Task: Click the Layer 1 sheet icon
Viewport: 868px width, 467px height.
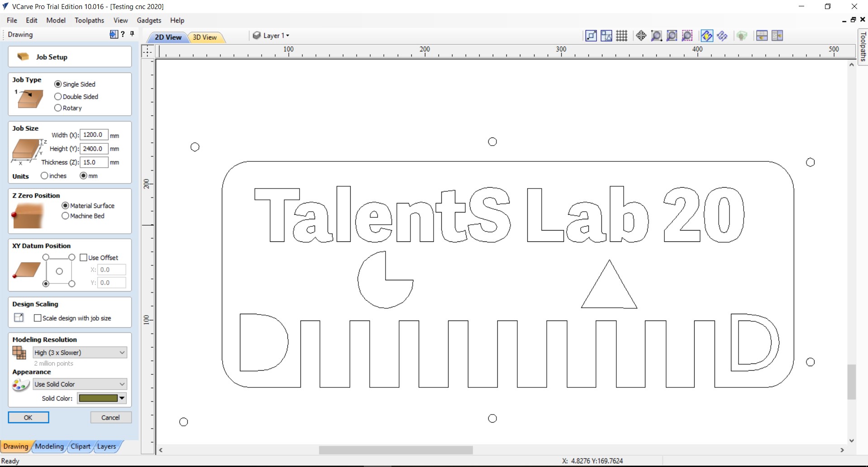Action: coord(257,35)
